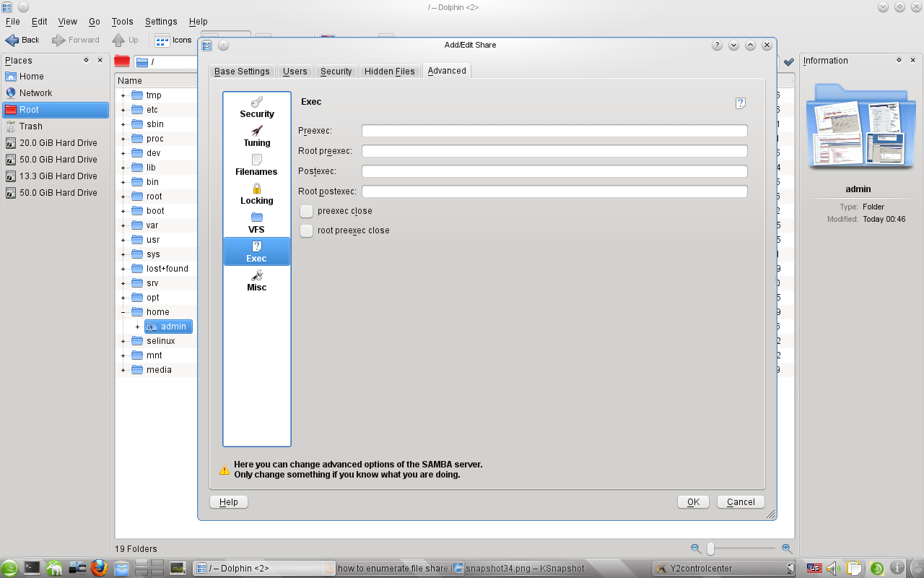Open the Misc tools section
Viewport: 924px width, 578px height.
coord(257,280)
